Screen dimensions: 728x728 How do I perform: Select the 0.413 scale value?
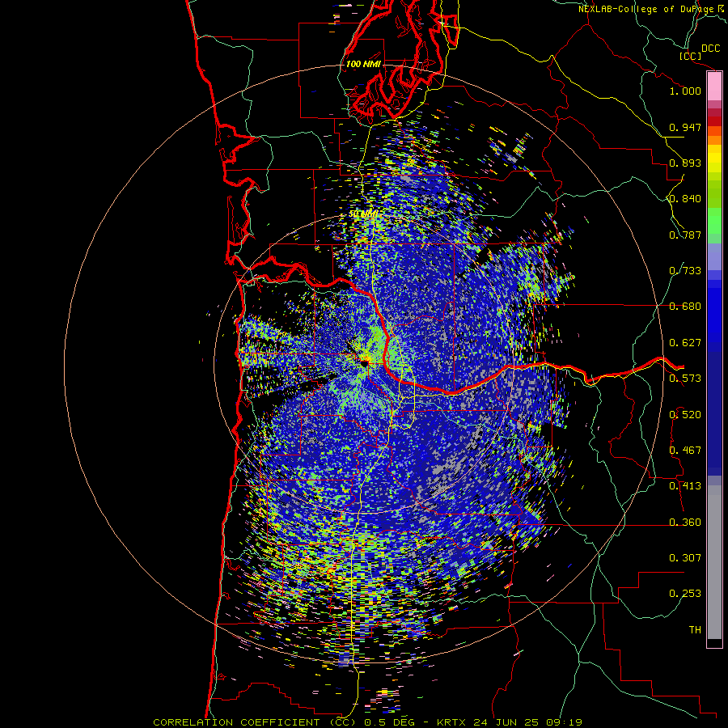click(685, 486)
